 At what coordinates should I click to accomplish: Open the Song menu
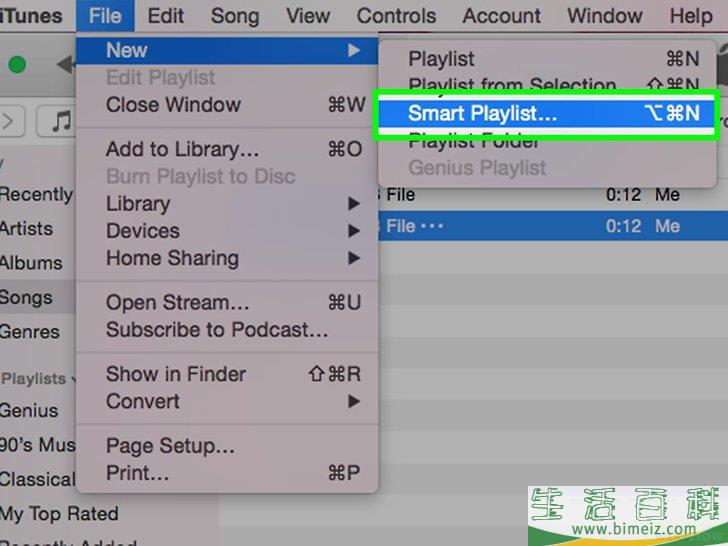click(235, 16)
